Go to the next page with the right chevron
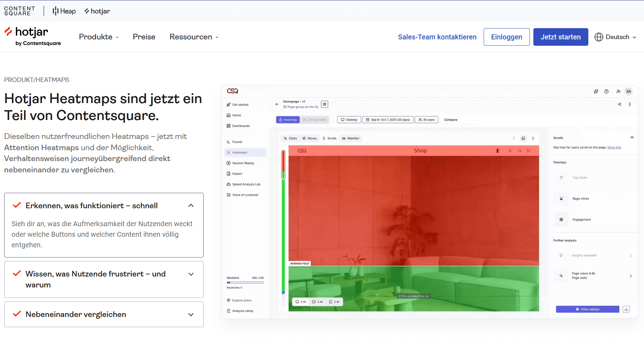Image resolution: width=644 pixels, height=343 pixels. tap(533, 138)
